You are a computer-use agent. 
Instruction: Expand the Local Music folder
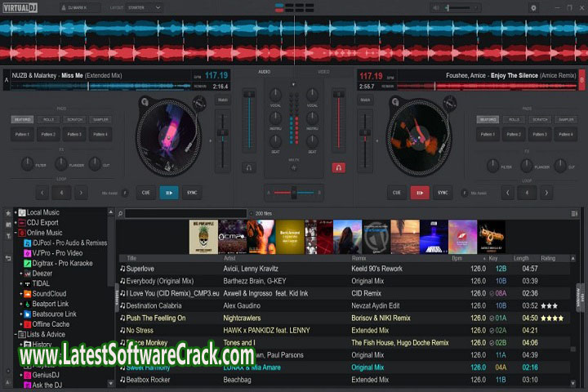pyautogui.click(x=16, y=212)
